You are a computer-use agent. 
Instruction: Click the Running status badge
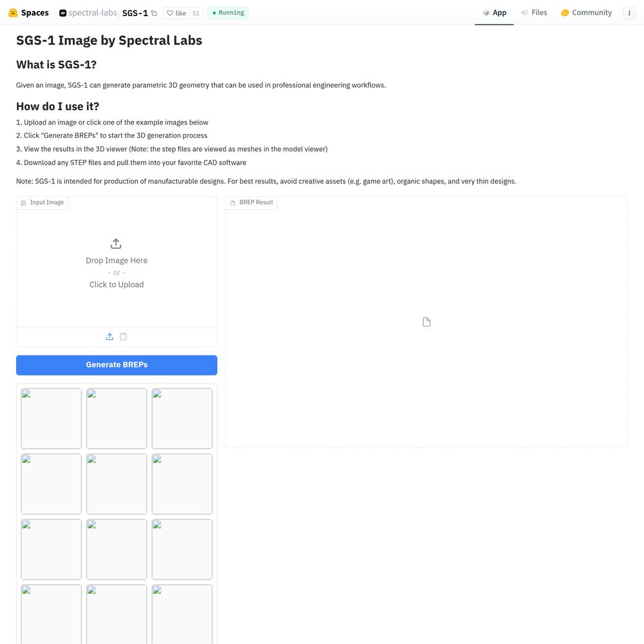pyautogui.click(x=228, y=13)
